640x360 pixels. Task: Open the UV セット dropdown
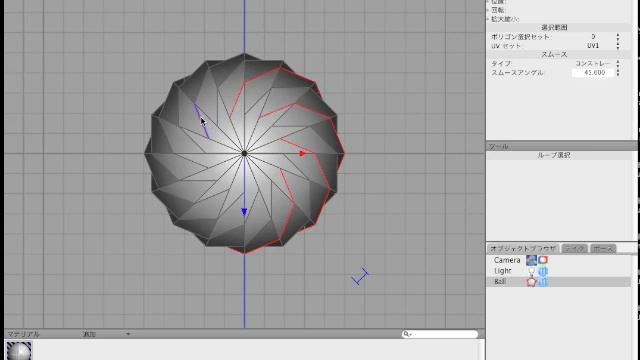pyautogui.click(x=618, y=46)
